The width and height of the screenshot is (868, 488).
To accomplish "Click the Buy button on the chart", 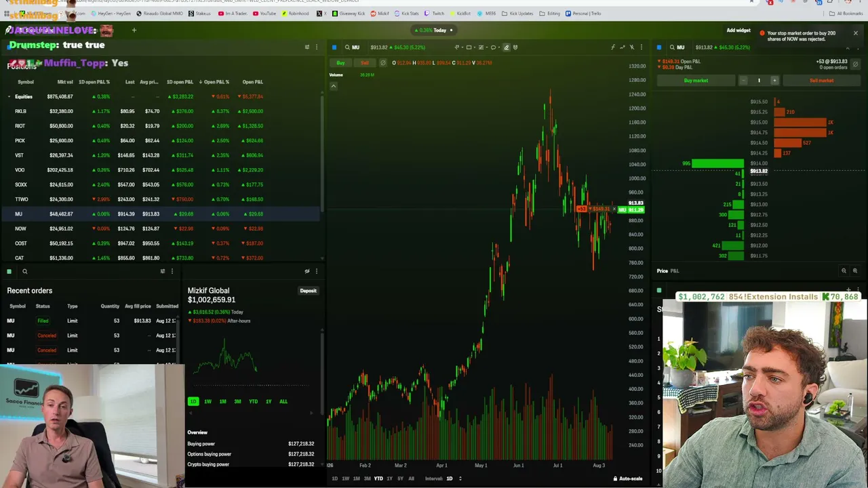I will [340, 63].
